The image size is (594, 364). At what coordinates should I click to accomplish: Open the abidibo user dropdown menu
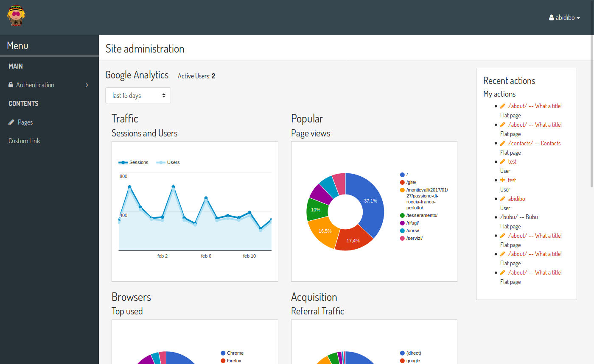point(564,18)
